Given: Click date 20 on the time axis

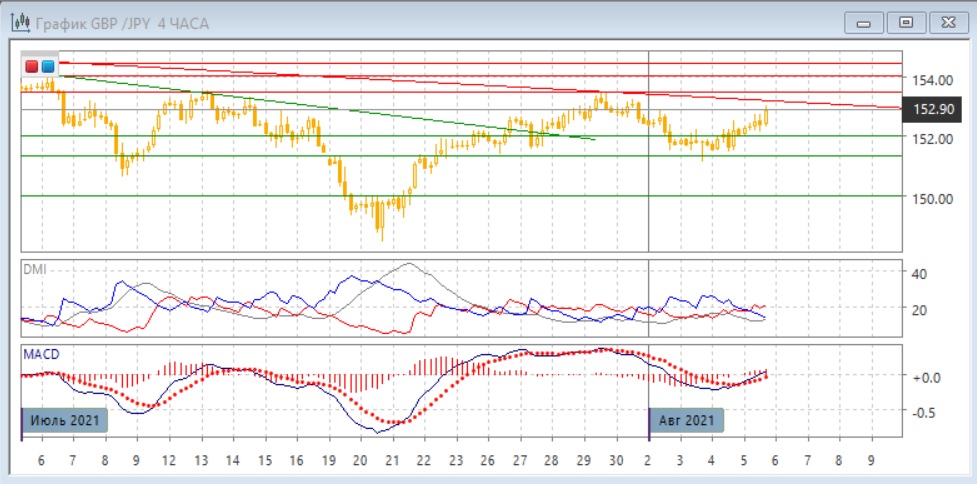Looking at the screenshot, I should [359, 461].
